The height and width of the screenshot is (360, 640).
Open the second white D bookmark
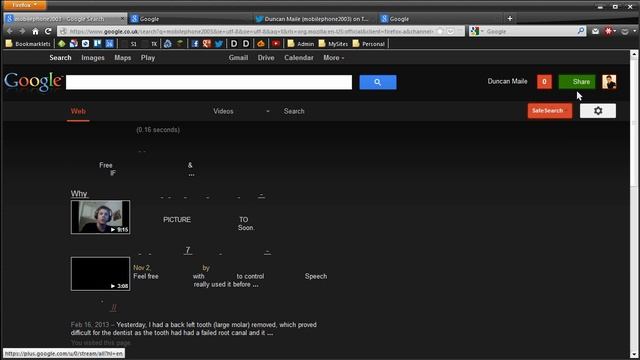[x=246, y=44]
